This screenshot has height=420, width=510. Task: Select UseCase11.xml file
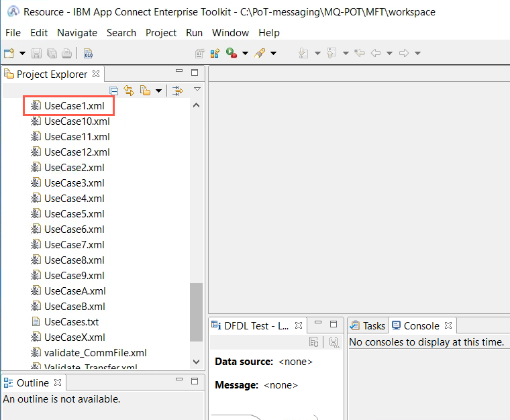click(x=70, y=137)
